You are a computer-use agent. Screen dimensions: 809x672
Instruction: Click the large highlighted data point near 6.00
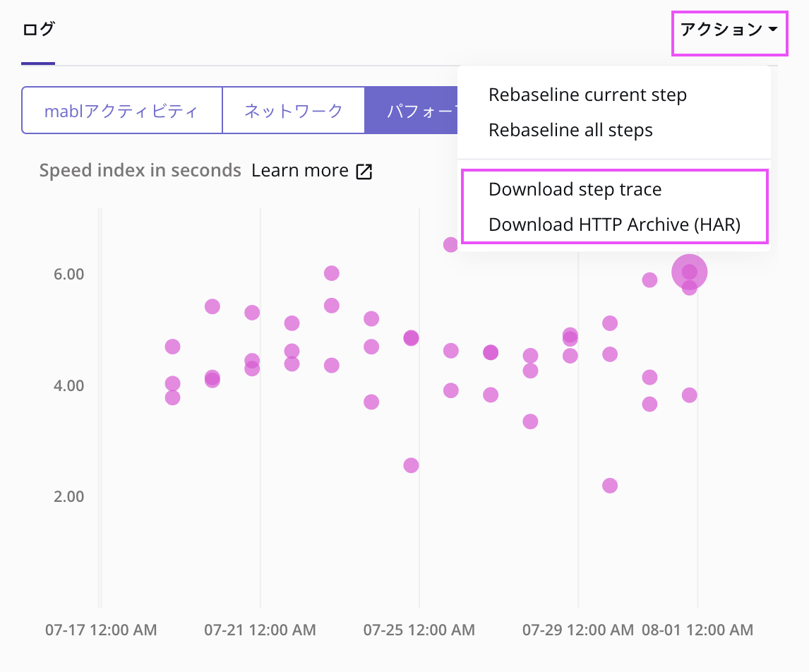click(x=690, y=272)
